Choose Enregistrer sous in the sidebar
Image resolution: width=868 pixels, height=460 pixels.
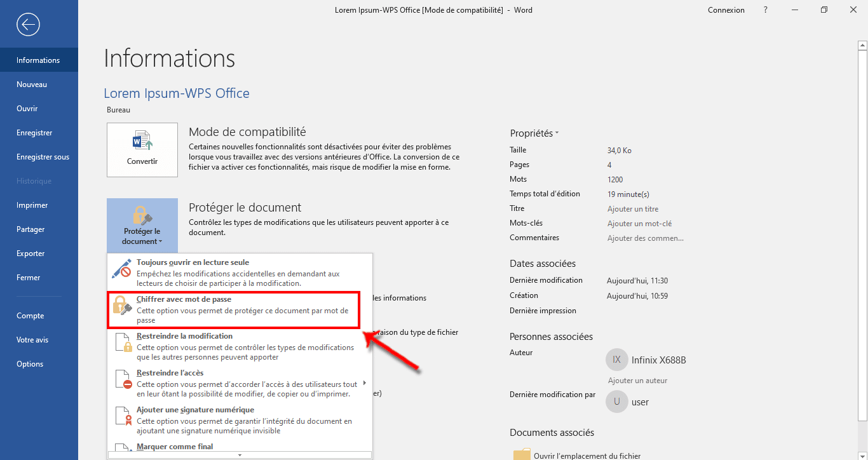(x=39, y=157)
